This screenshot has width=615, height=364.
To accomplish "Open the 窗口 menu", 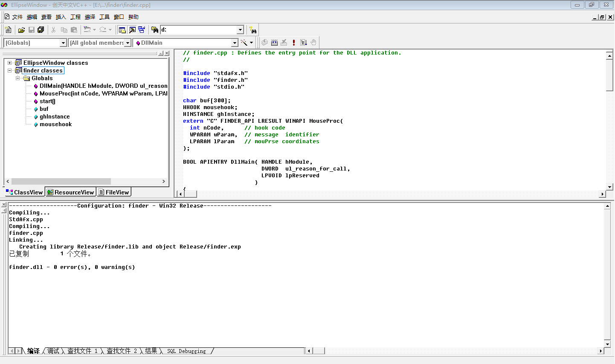I will pyautogui.click(x=119, y=17).
